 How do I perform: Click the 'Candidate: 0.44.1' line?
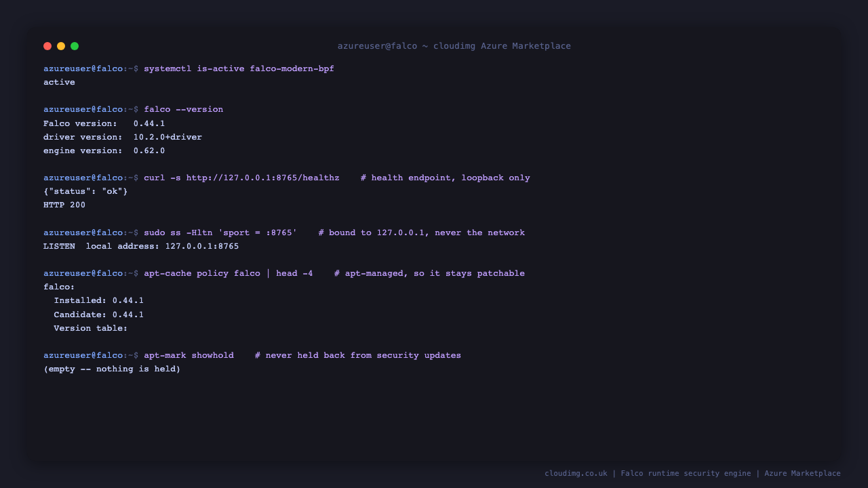tap(99, 315)
